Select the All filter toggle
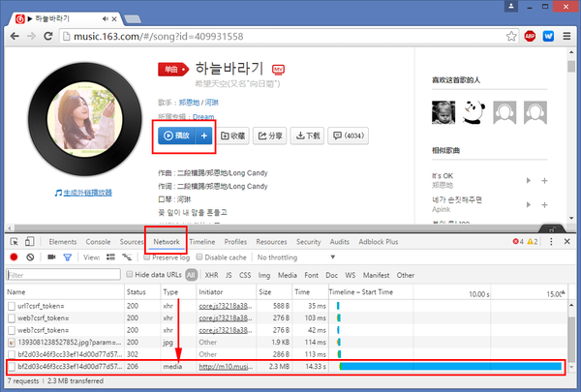This screenshot has width=581, height=392. [191, 275]
